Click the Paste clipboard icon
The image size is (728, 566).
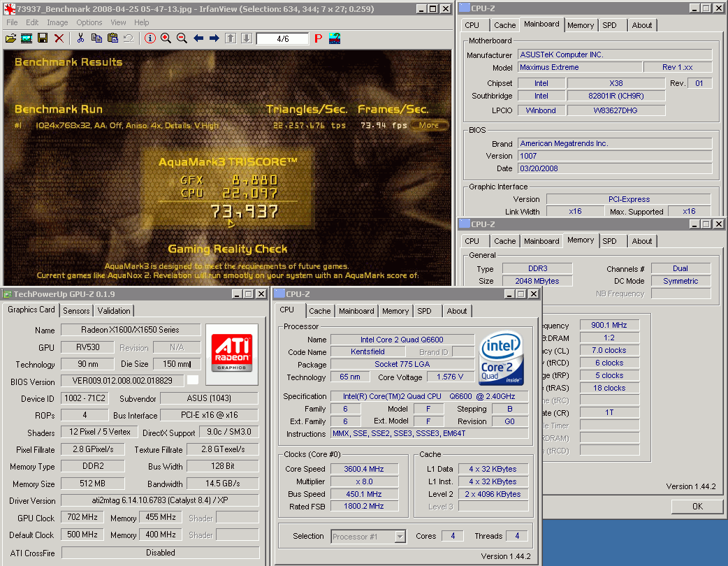click(112, 38)
